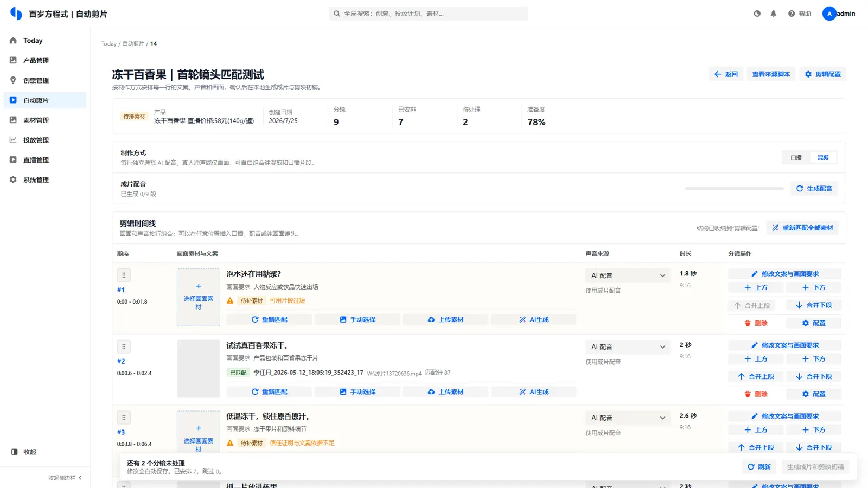The width and height of the screenshot is (868, 488).
Task: Open 配置 for the 试试真百香果冻干 row
Action: click(x=814, y=394)
